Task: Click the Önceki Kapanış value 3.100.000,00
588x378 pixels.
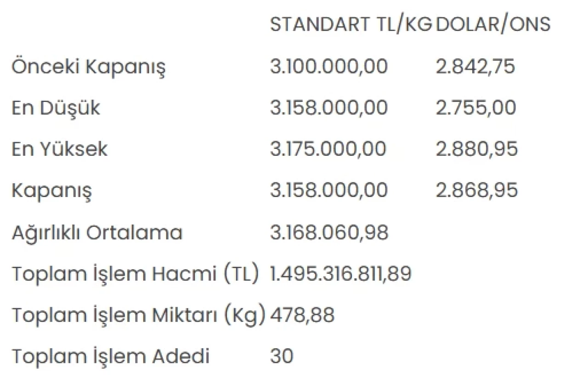Action: coord(329,67)
